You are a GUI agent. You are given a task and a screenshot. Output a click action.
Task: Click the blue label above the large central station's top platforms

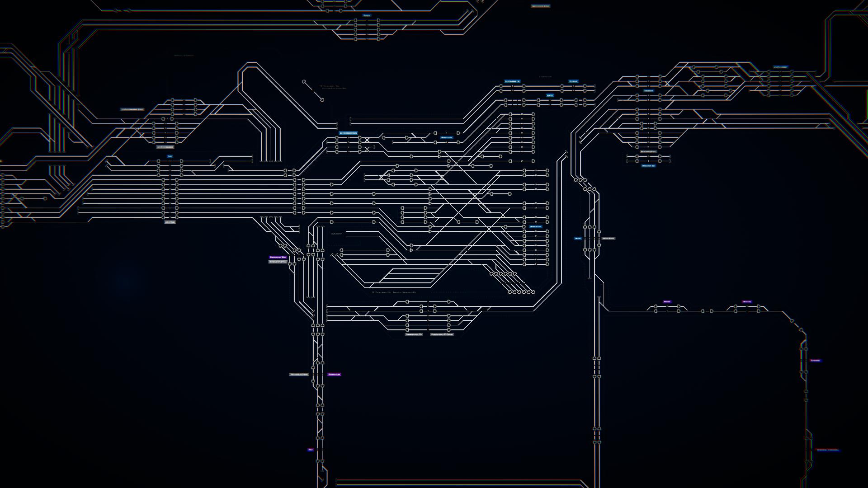348,133
